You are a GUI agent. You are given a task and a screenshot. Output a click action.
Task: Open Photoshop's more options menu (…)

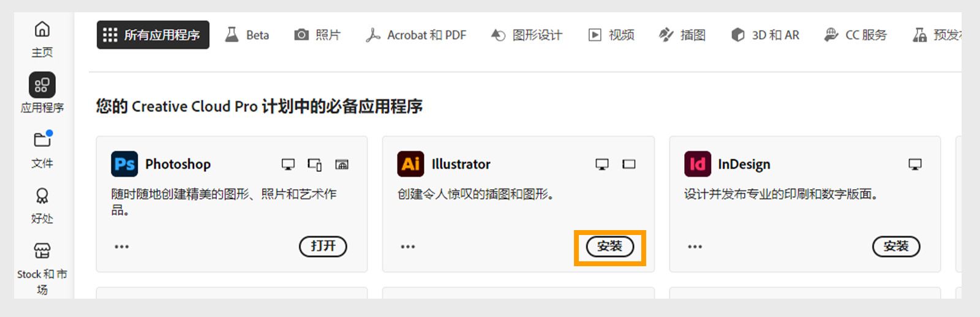tap(122, 247)
